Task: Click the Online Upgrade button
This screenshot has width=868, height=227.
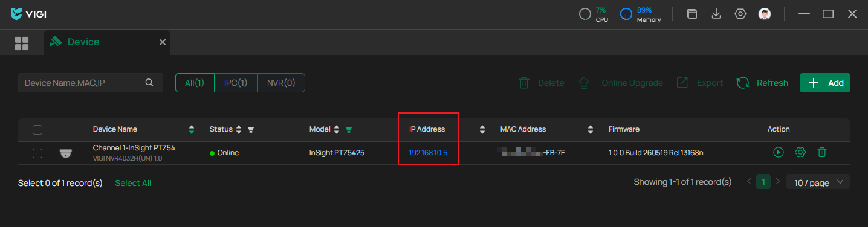Action: (620, 83)
